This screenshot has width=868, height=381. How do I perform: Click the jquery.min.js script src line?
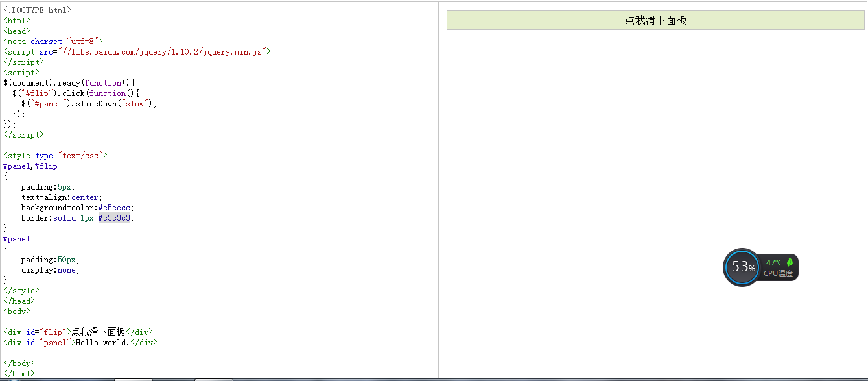[x=137, y=52]
